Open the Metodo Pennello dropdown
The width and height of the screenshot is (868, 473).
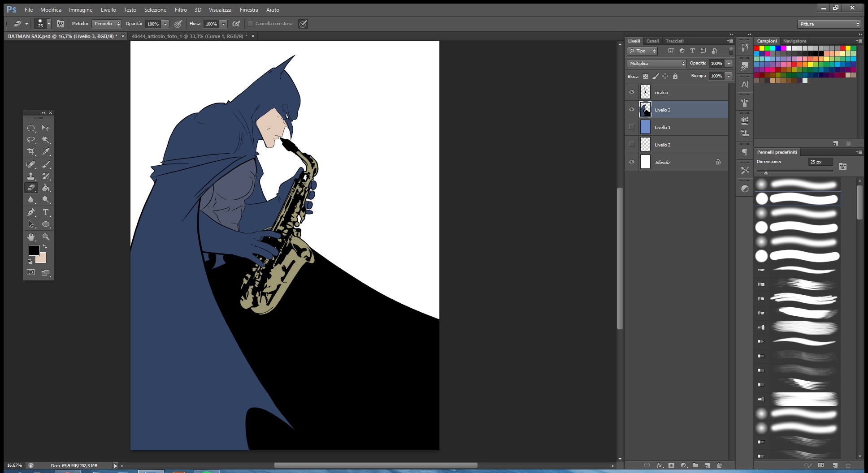tap(106, 24)
